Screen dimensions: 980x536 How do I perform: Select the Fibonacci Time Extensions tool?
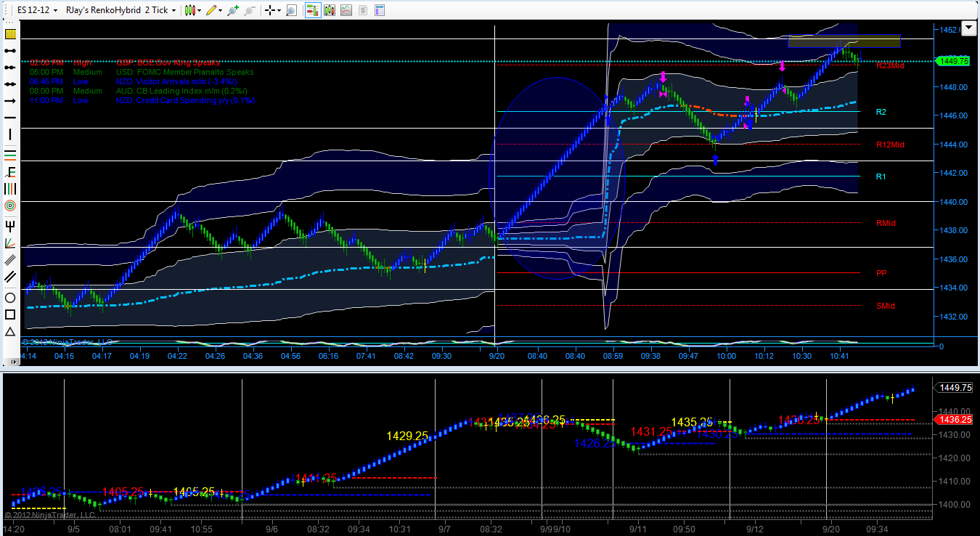pyautogui.click(x=10, y=189)
